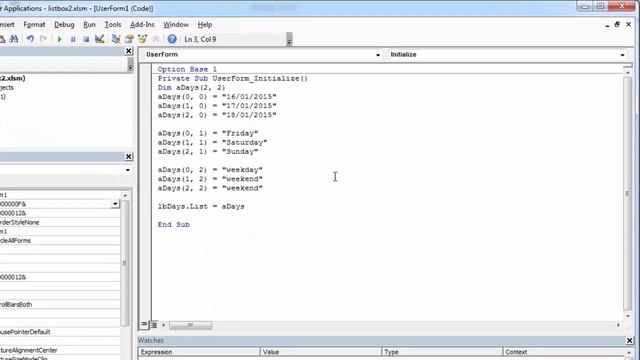Open the Project Explorer icon
The image size is (640, 360).
tap(116, 39)
